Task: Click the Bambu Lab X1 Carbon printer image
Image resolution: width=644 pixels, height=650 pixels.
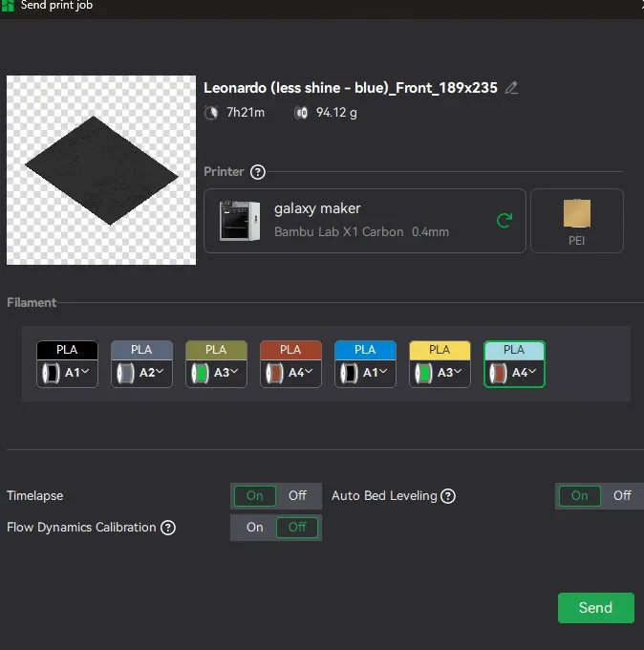Action: 240,221
